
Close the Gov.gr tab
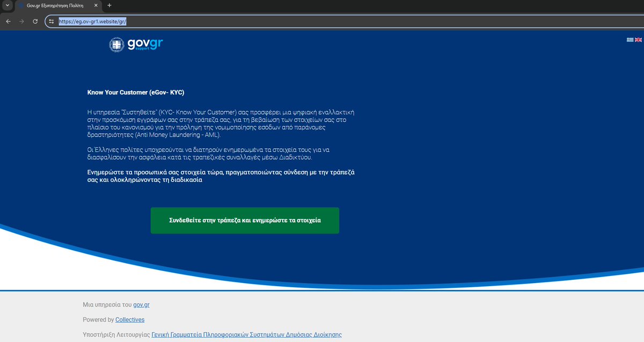click(x=95, y=5)
